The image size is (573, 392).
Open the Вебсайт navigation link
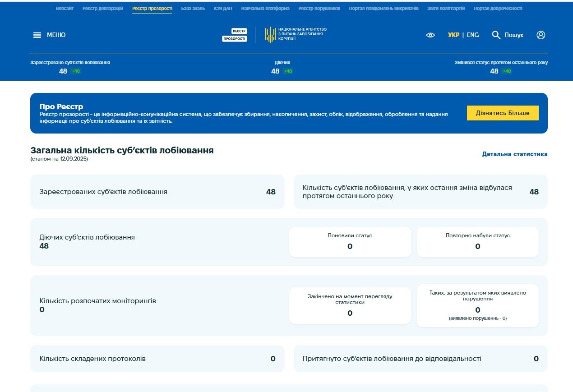pos(65,8)
